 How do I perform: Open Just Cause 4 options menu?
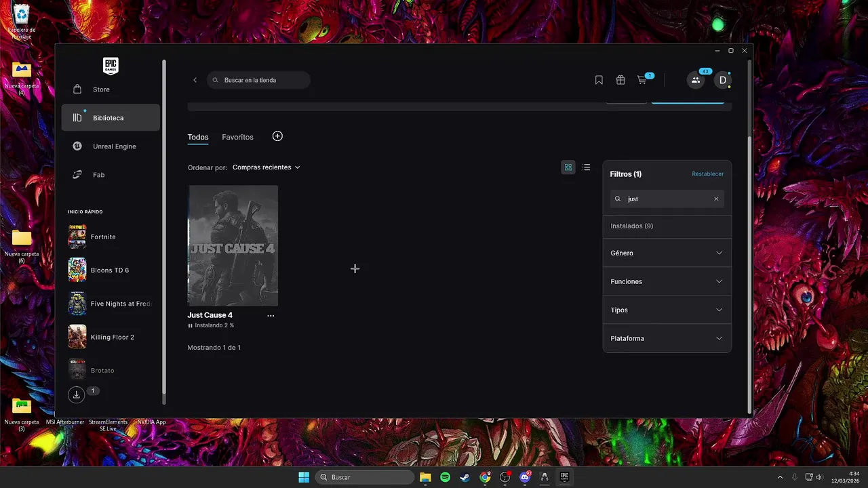point(271,316)
